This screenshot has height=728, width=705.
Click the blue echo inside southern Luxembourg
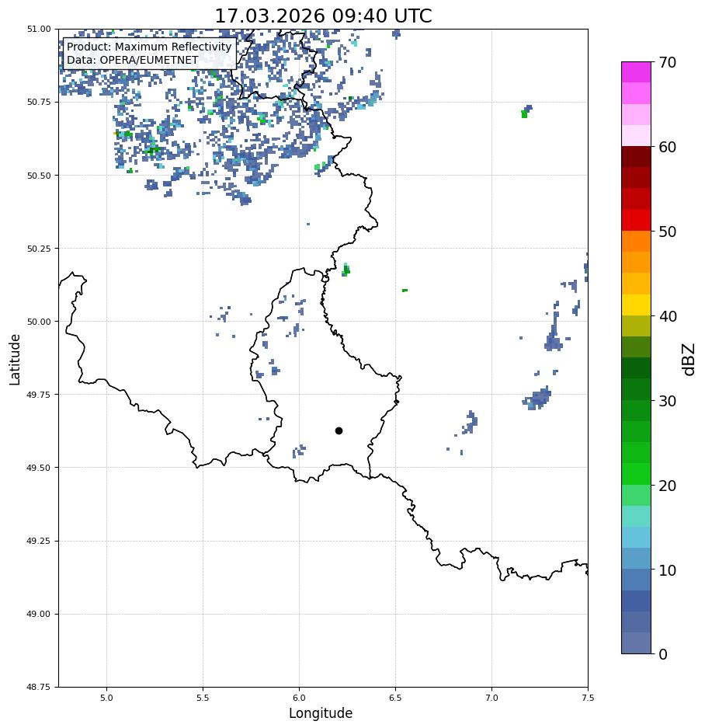tap(299, 451)
